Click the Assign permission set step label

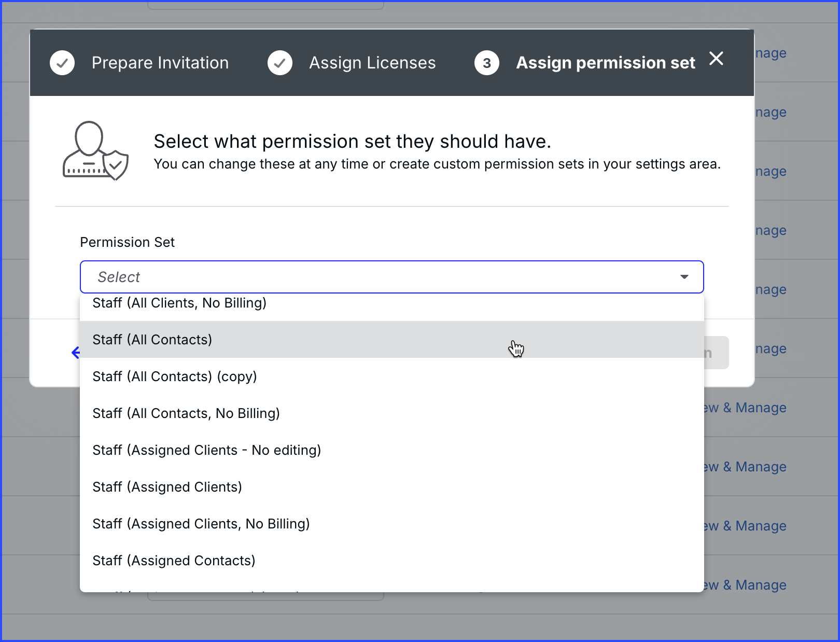606,63
